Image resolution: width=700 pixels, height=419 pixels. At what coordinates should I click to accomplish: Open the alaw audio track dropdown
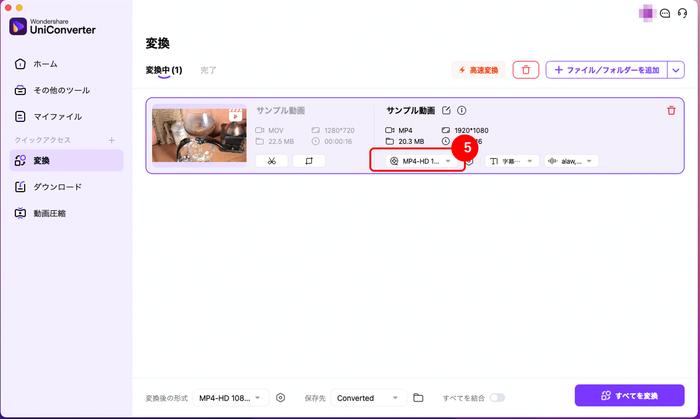(571, 161)
